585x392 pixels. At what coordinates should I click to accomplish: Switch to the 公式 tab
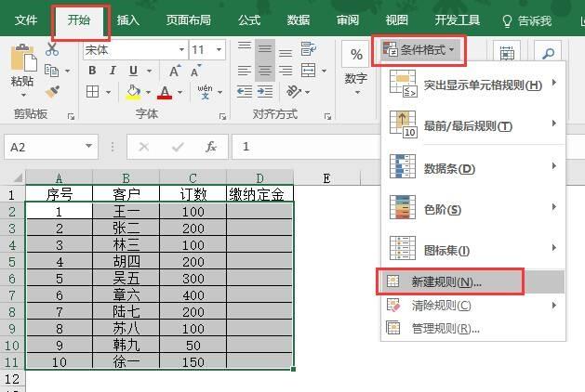click(249, 20)
